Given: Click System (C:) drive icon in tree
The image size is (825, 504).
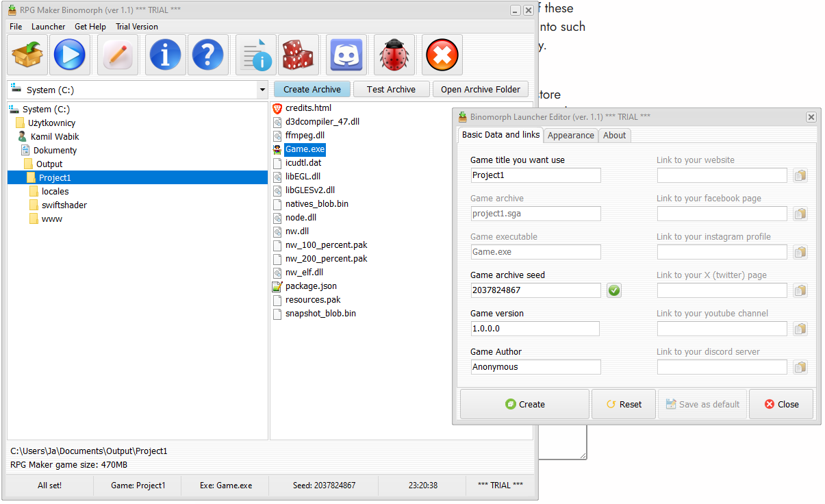Looking at the screenshot, I should (14, 109).
